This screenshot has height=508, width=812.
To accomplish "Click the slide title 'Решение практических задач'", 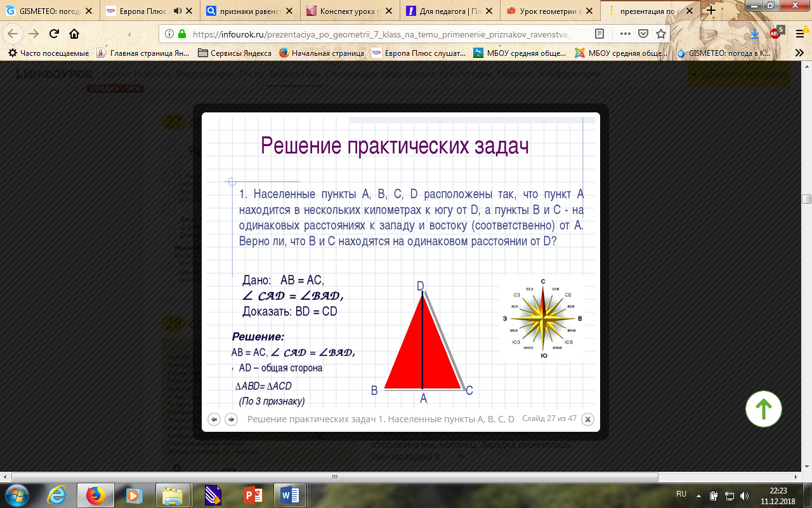I will [x=395, y=145].
